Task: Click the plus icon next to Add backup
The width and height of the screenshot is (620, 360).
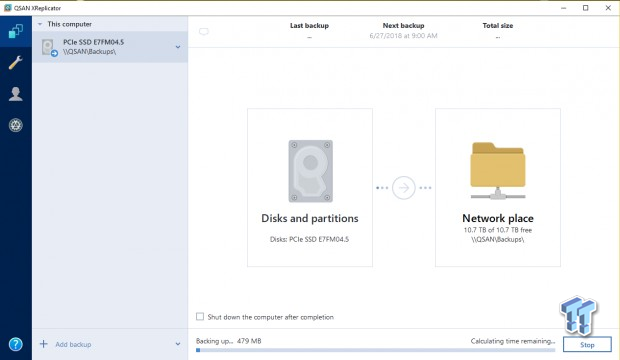Action: tap(43, 344)
